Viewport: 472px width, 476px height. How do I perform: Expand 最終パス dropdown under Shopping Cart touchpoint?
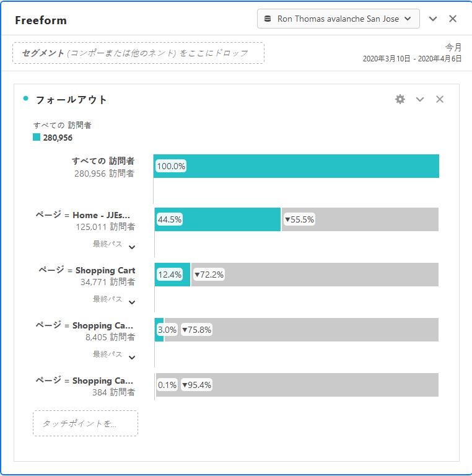pyautogui.click(x=131, y=302)
